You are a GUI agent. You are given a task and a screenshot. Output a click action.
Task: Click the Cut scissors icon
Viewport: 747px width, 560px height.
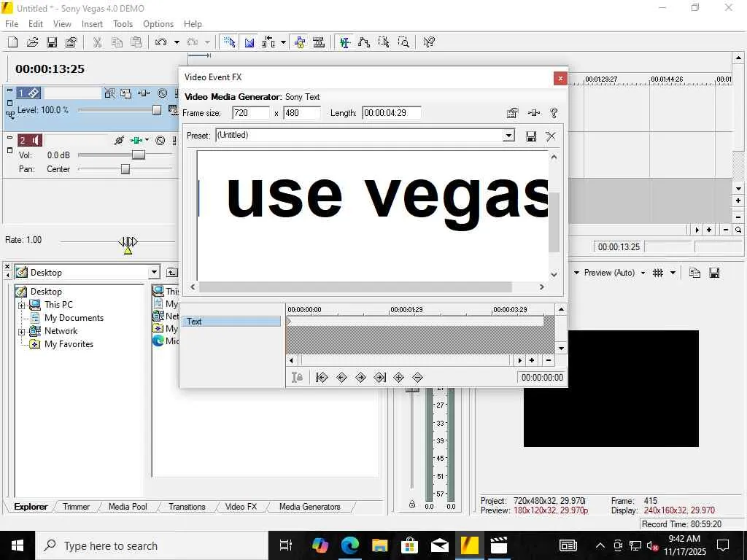click(97, 42)
